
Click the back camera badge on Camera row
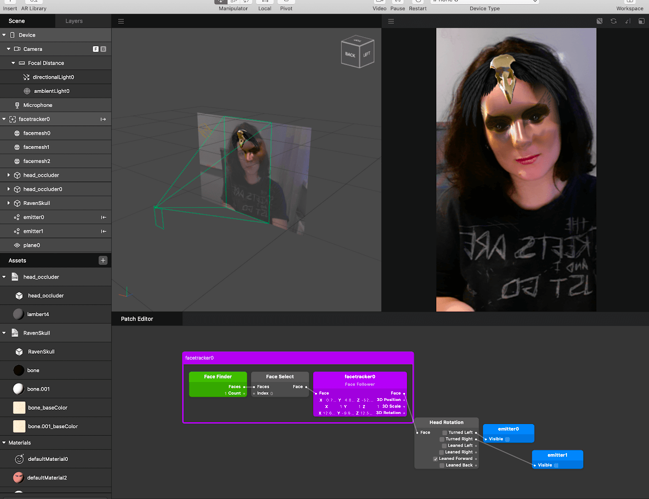pos(103,49)
